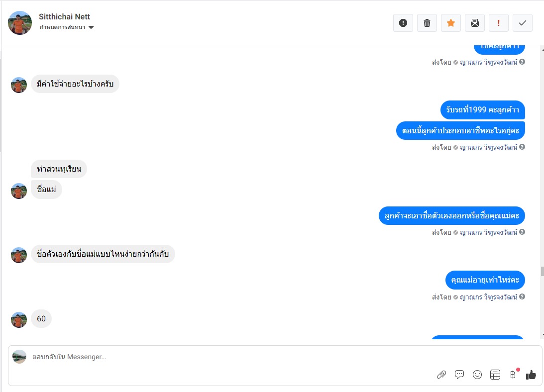Image resolution: width=544 pixels, height=392 pixels.
Task: Open saved replies speech-bubble icon
Action: coord(459,375)
